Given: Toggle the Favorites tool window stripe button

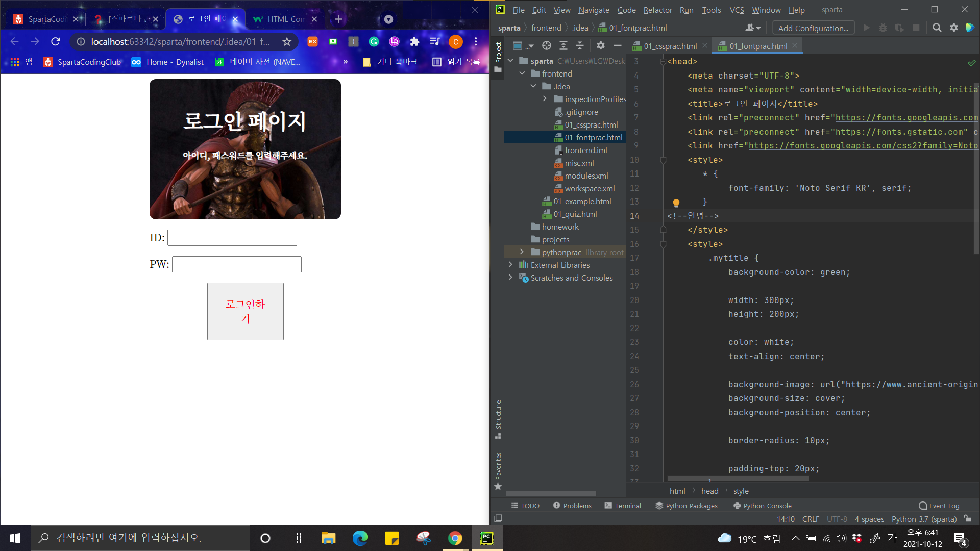Looking at the screenshot, I should (498, 470).
